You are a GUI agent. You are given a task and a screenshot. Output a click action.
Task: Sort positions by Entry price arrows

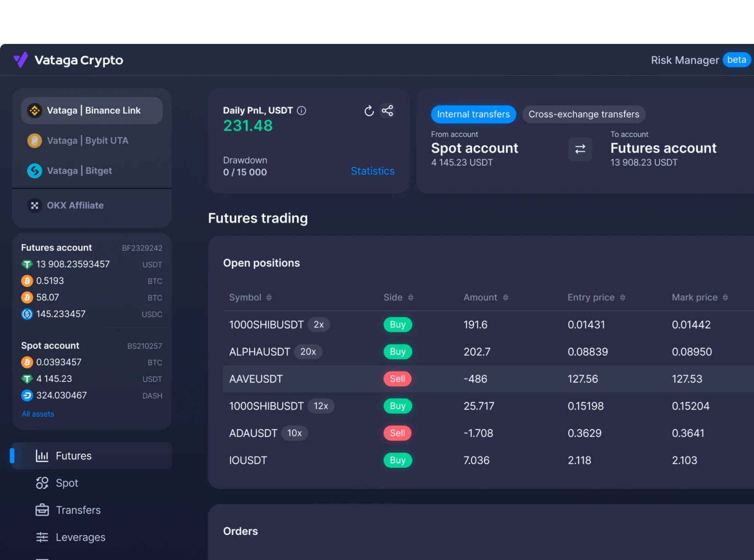pyautogui.click(x=623, y=297)
